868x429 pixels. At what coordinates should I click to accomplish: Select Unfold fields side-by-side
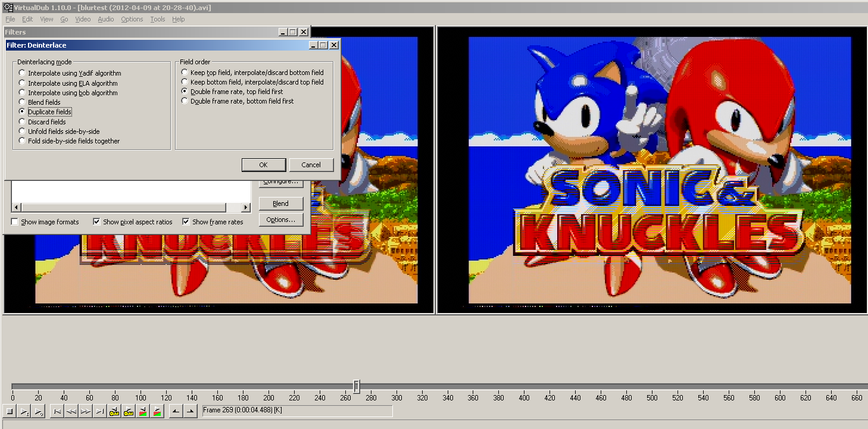[x=59, y=131]
